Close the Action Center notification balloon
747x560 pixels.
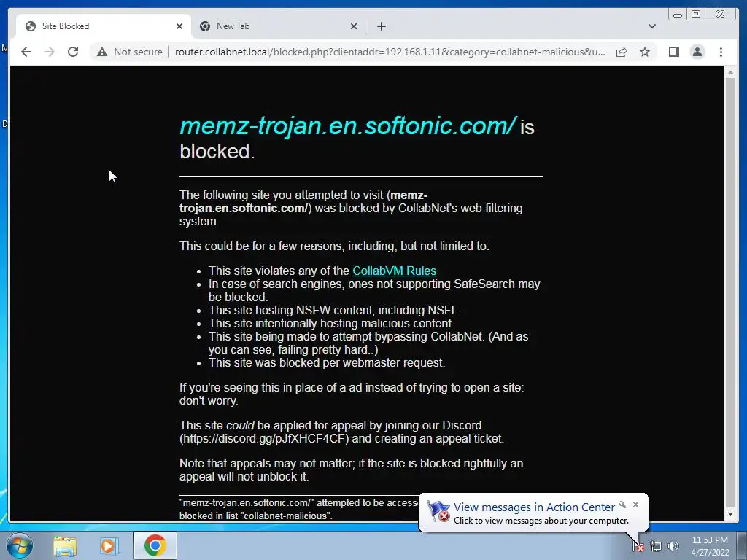(635, 505)
